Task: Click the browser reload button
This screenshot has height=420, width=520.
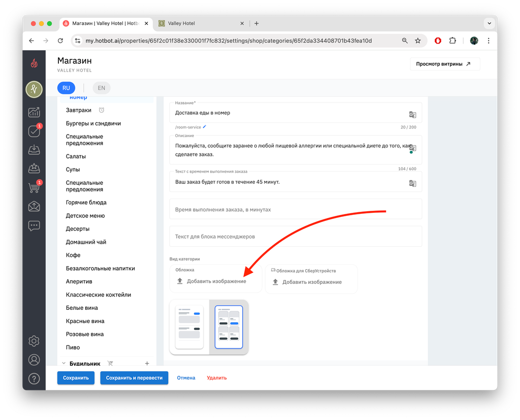Action: pos(60,41)
